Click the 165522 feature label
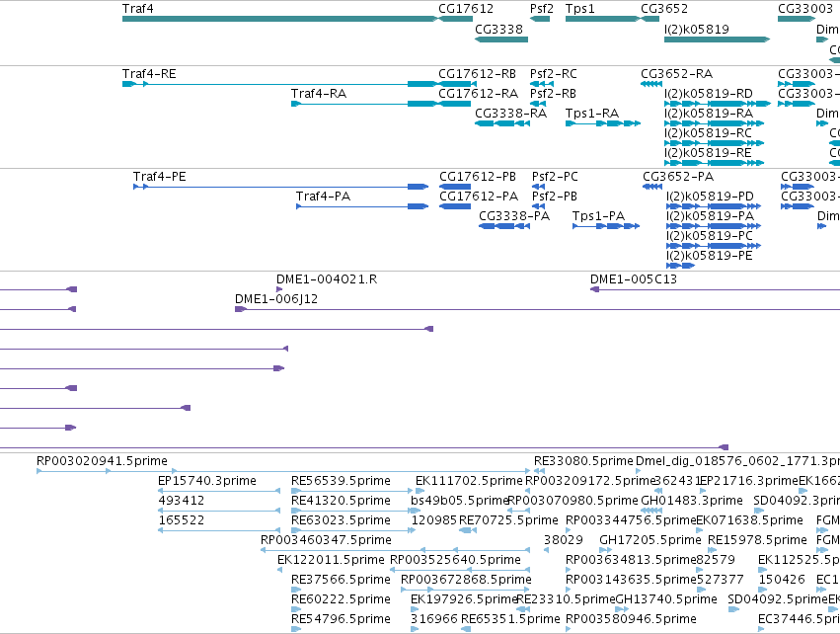The width and height of the screenshot is (840, 634). pyautogui.click(x=181, y=520)
